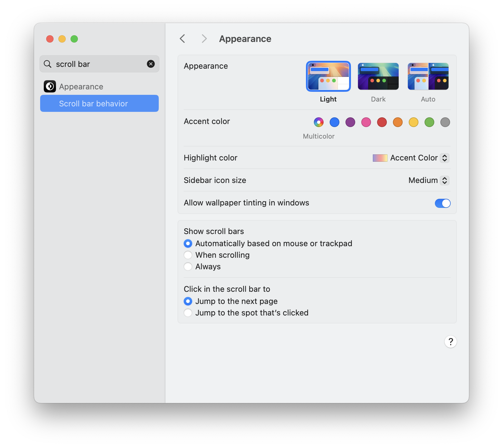503x448 pixels.
Task: Click inside the search input field
Action: coord(91,64)
